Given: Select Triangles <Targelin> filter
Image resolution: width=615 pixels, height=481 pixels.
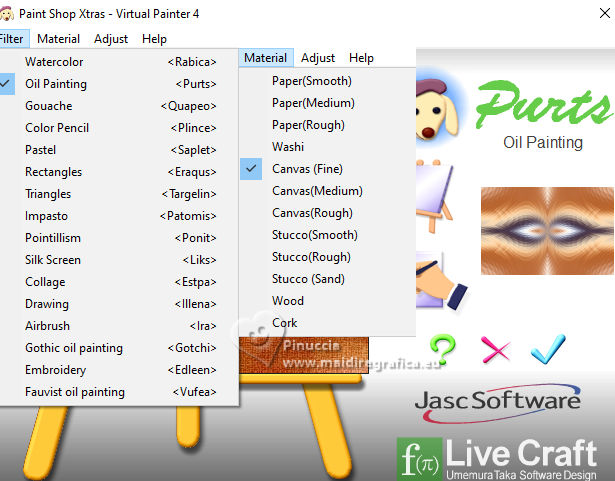Looking at the screenshot, I should click(119, 194).
